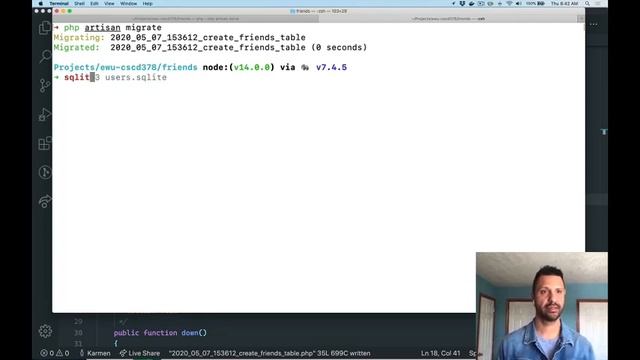Minimize the terminal window with yellow button
This screenshot has height=360, width=640.
(63, 11)
